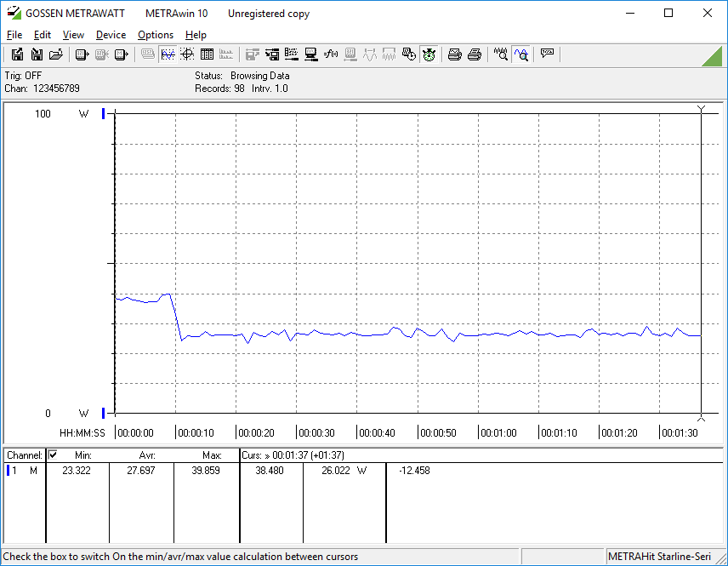The image size is (728, 566).
Task: Select the Y-T waveform graph view icon
Action: pos(168,54)
